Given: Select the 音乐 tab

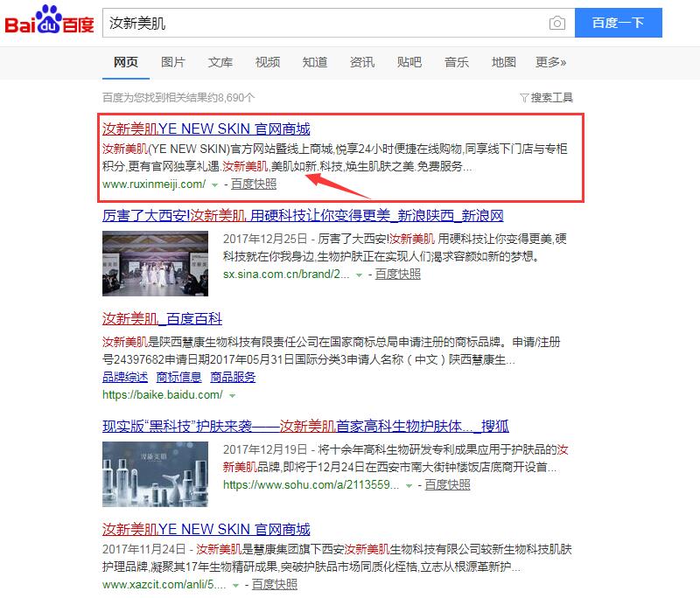Looking at the screenshot, I should coord(456,63).
